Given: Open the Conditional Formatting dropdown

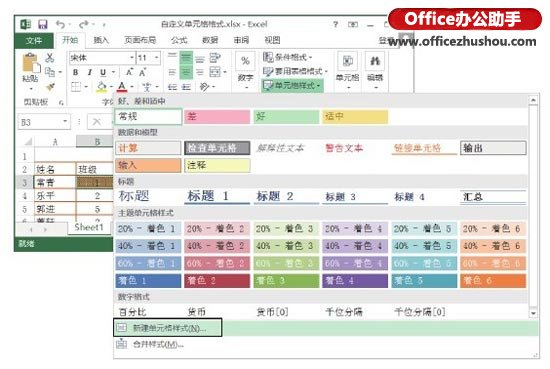Looking at the screenshot, I should point(288,57).
